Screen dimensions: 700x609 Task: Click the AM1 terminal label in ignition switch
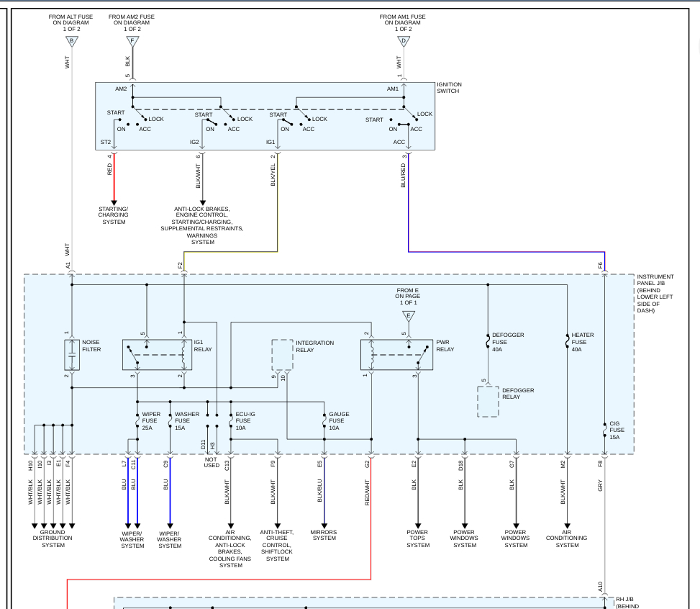(393, 89)
